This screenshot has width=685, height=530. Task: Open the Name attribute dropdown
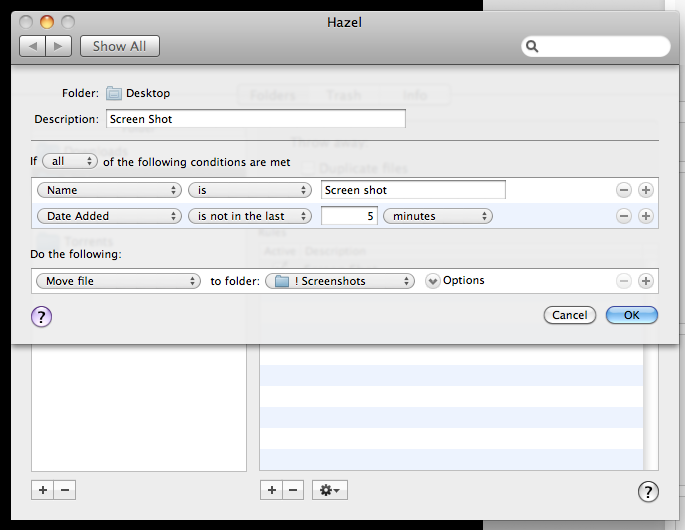[109, 190]
